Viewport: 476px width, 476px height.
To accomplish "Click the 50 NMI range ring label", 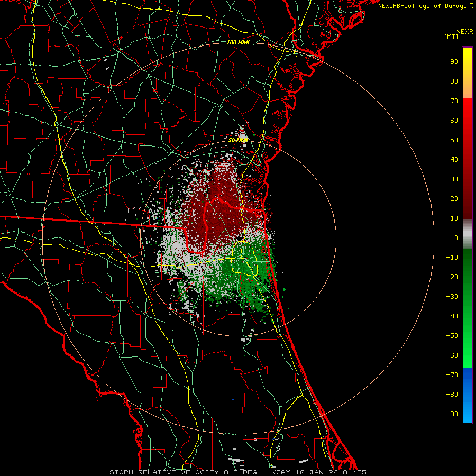I will coord(238,140).
